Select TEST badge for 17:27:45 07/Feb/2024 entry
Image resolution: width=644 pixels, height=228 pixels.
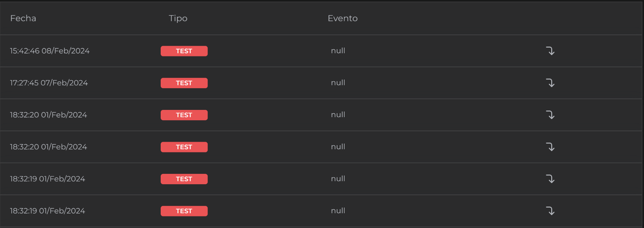coord(184,83)
